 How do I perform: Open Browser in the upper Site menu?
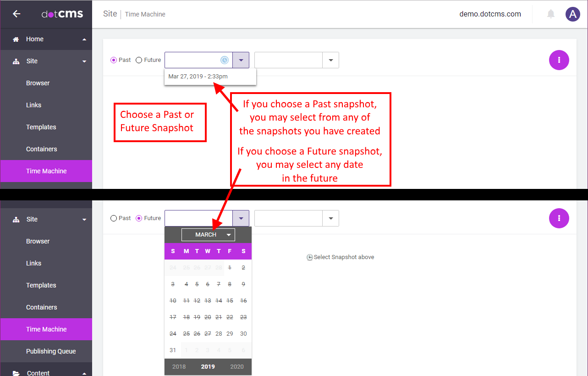coord(38,83)
